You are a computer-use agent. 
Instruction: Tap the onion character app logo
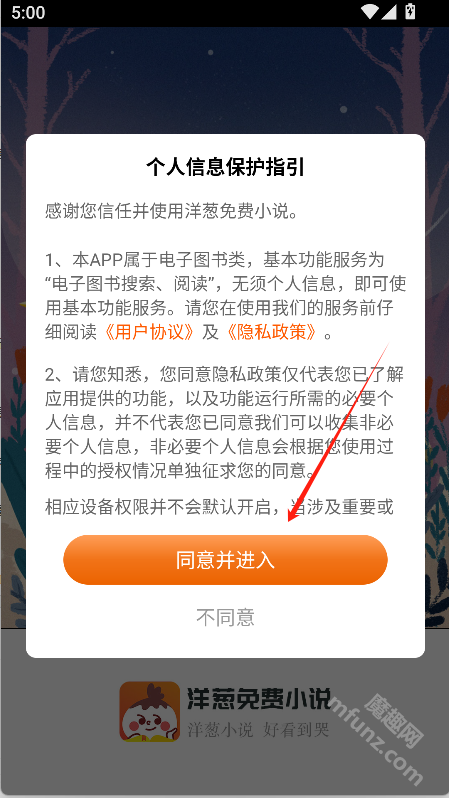[150, 711]
